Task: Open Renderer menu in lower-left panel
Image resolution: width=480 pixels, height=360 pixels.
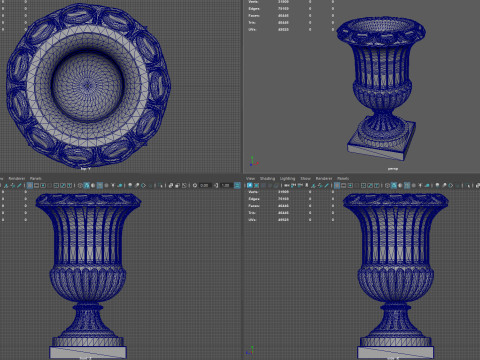Action: pos(16,178)
